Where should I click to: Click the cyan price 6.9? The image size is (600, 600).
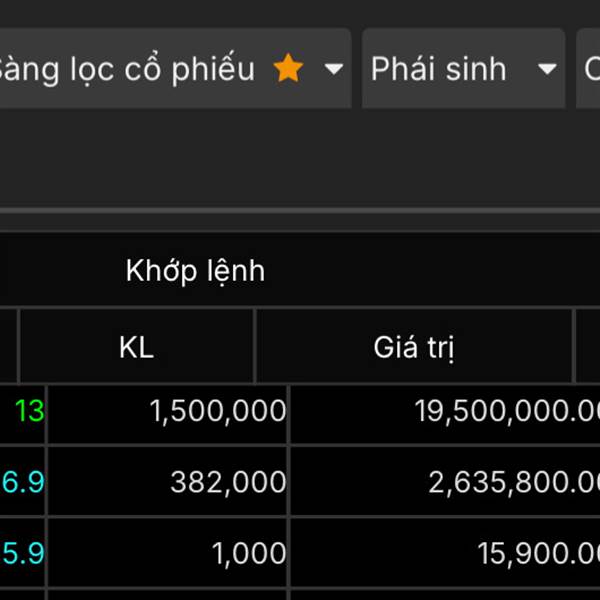[23, 482]
